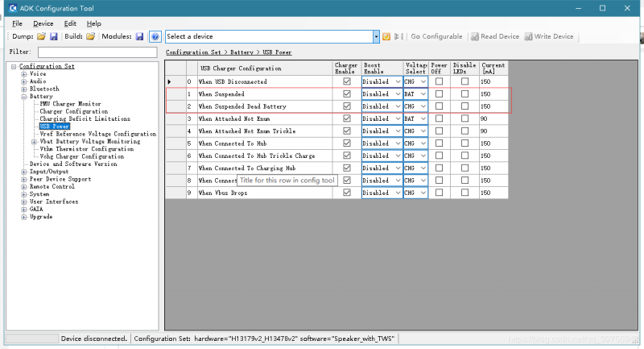This screenshot has height=349, width=644.
Task: Open the Device menu
Action: click(43, 23)
